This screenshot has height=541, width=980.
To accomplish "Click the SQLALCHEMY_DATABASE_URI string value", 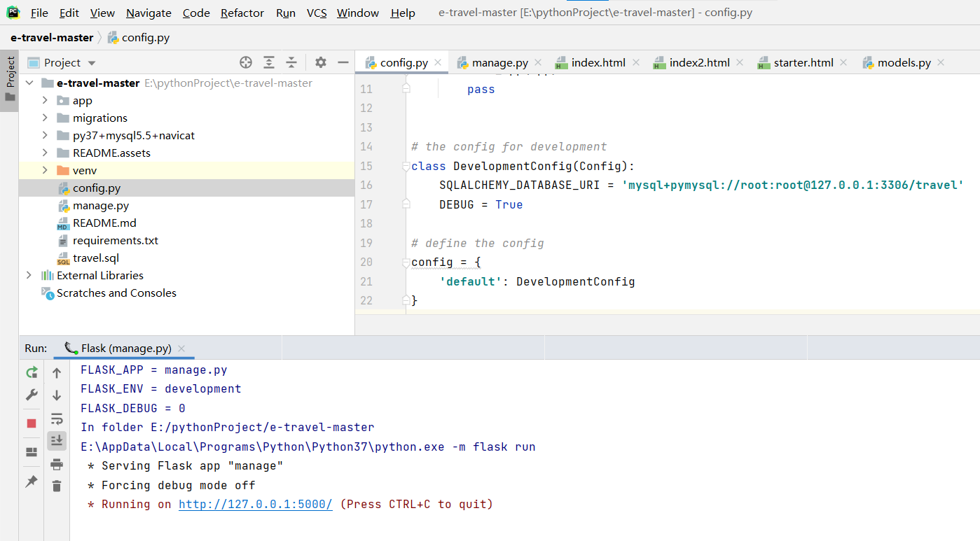I will [793, 185].
